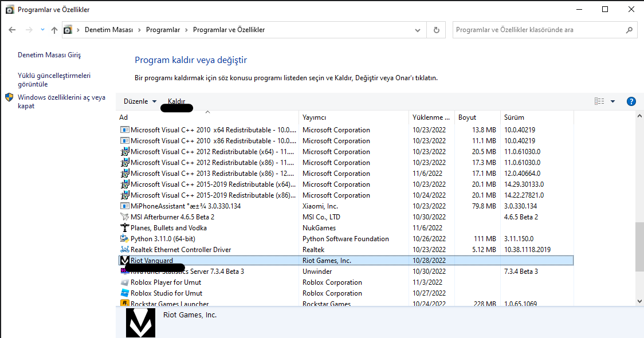
Task: Select Visual C++ 2012 Redistributable (x86) icon
Action: click(125, 163)
